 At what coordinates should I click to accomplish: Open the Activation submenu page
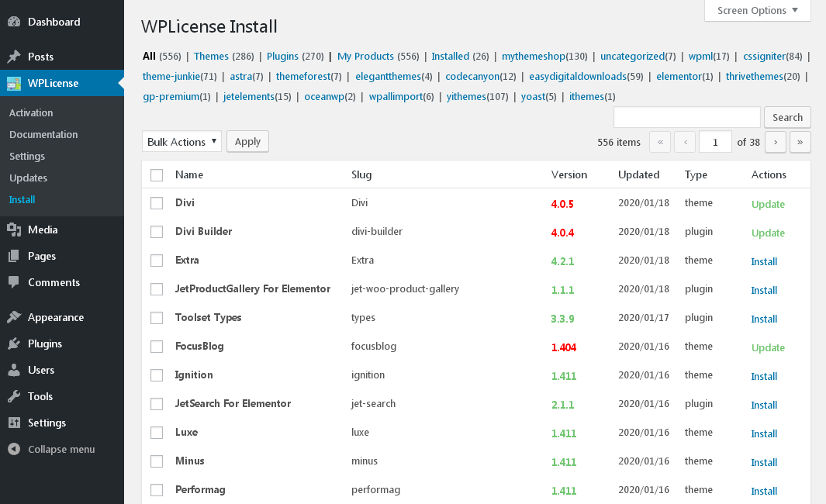tap(31, 112)
